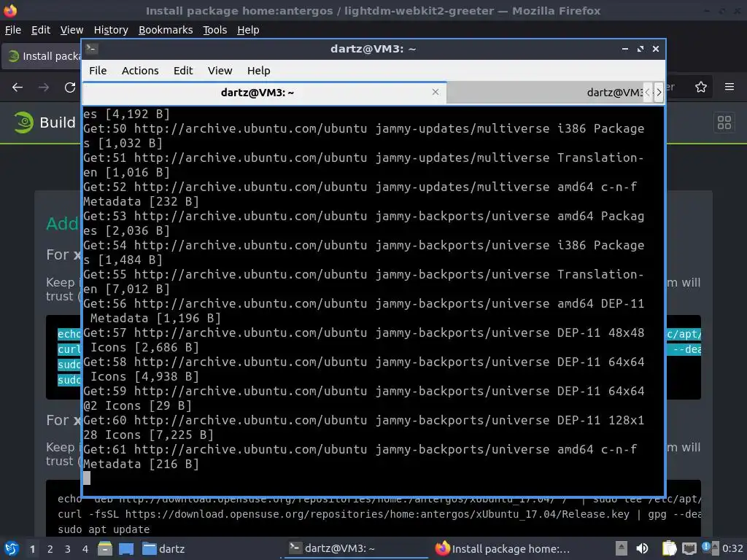Open the Edit menu in terminal window
The image size is (747, 560).
pyautogui.click(x=183, y=71)
